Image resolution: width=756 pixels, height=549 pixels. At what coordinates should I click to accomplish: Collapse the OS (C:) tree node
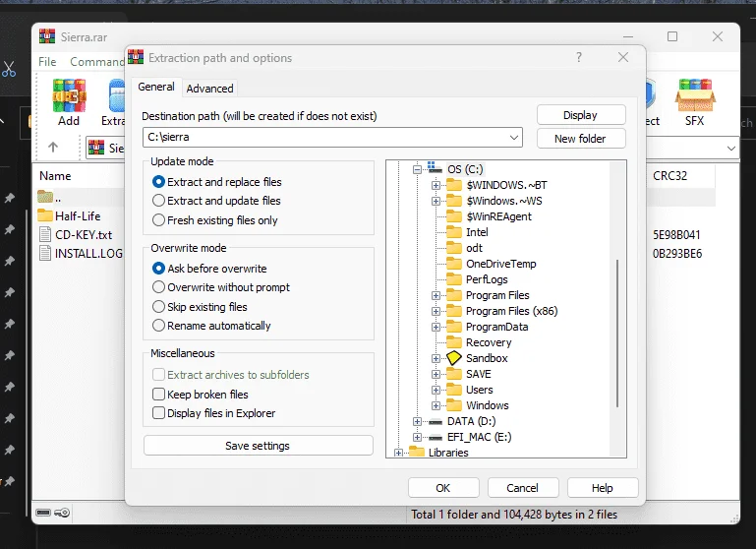pyautogui.click(x=417, y=169)
